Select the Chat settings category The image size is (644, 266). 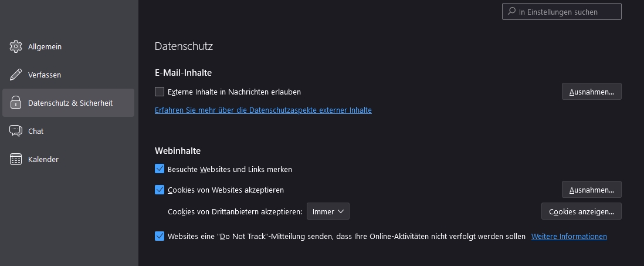[x=36, y=131]
